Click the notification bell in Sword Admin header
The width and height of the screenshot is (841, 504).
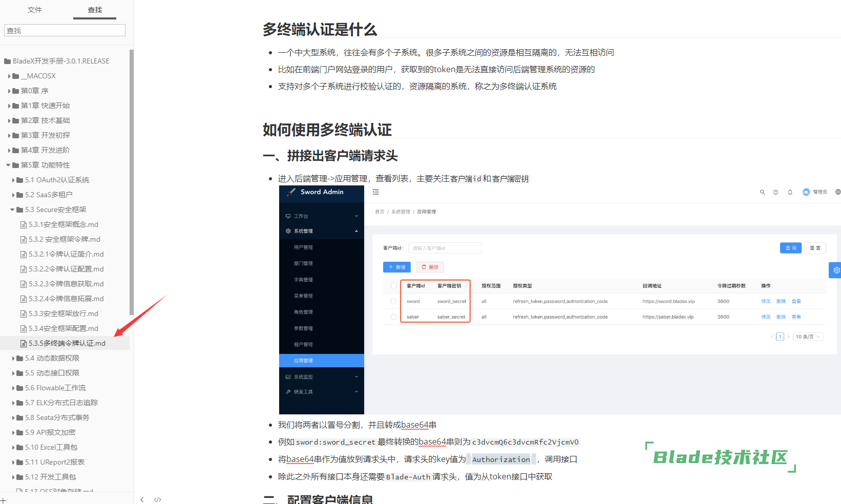point(790,192)
